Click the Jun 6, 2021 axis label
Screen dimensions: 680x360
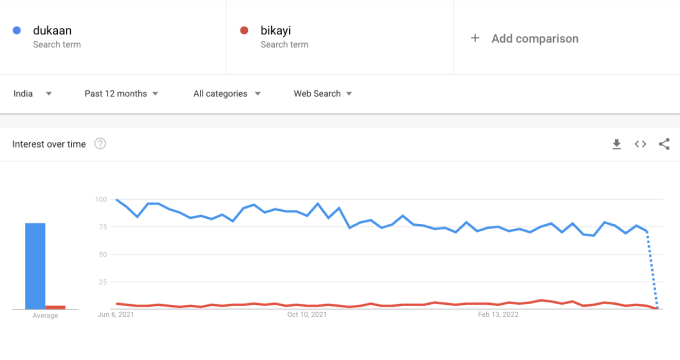pyautogui.click(x=116, y=314)
